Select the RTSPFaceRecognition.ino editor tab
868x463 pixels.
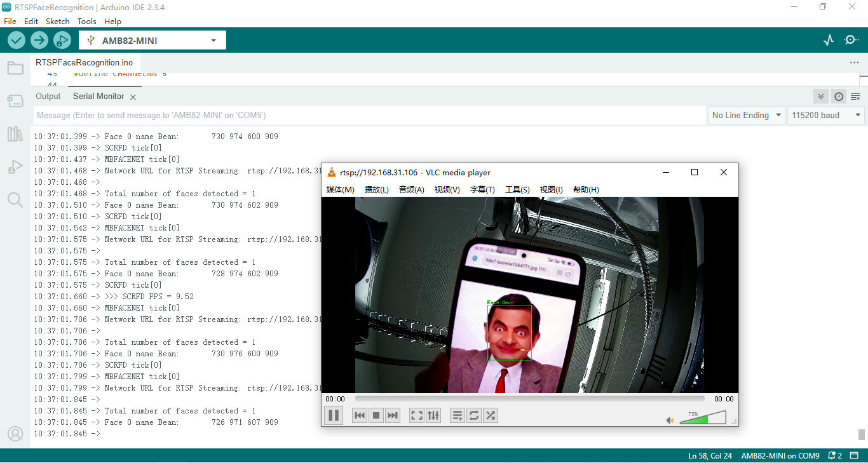tap(85, 62)
